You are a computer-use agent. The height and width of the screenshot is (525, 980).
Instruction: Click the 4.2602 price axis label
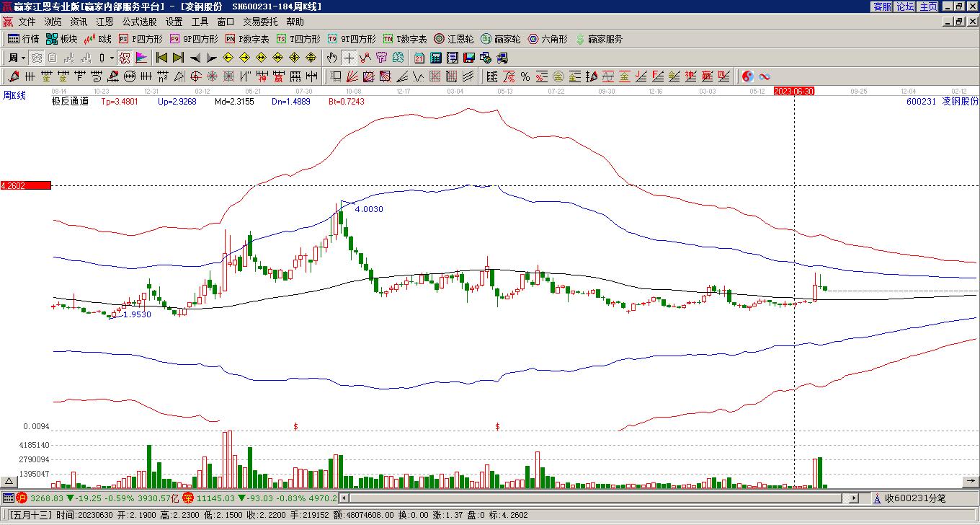[x=26, y=185]
